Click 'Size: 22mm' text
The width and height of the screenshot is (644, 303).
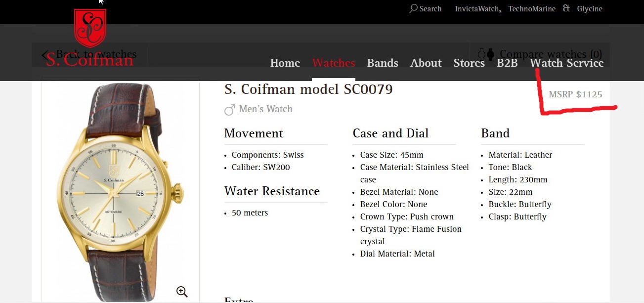click(511, 192)
